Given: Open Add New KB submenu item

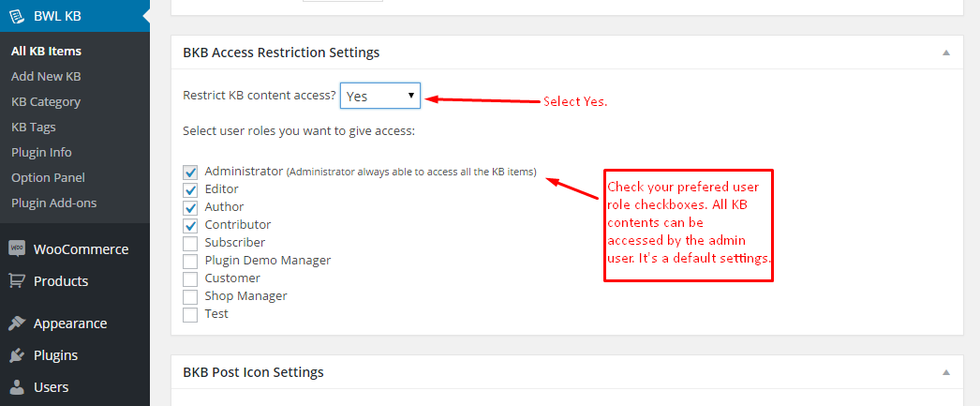Looking at the screenshot, I should pos(46,76).
